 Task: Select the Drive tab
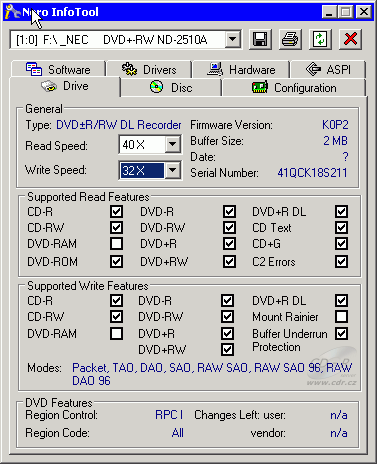(x=65, y=86)
